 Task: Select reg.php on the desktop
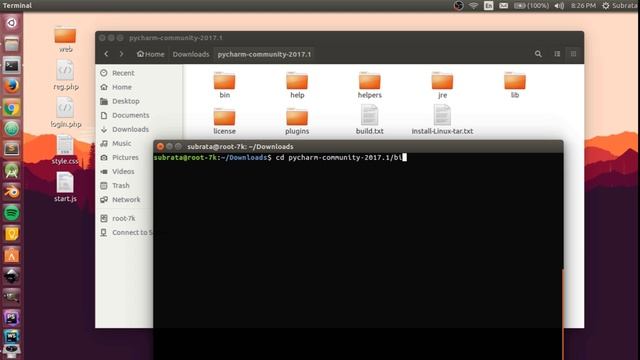pyautogui.click(x=65, y=75)
